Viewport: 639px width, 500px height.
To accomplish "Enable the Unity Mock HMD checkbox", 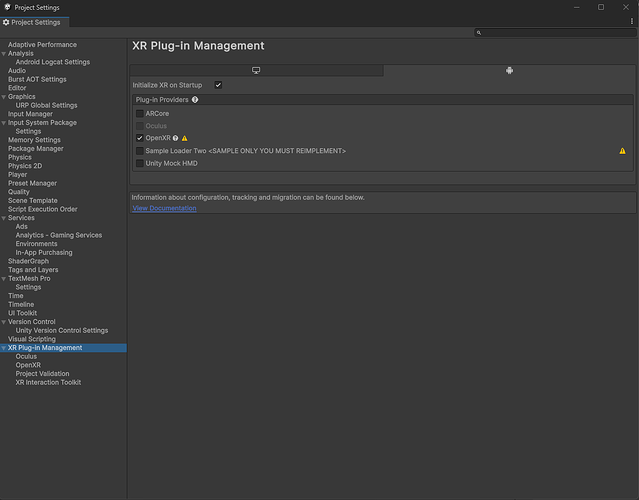I will pyautogui.click(x=140, y=163).
